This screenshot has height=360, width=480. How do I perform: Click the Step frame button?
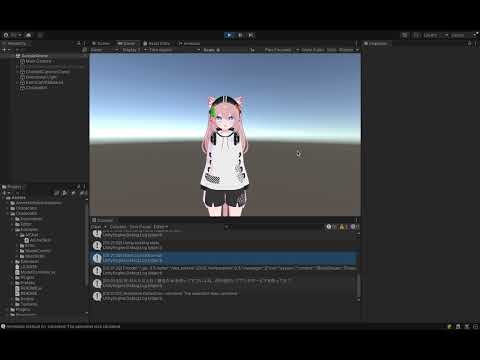coord(251,35)
